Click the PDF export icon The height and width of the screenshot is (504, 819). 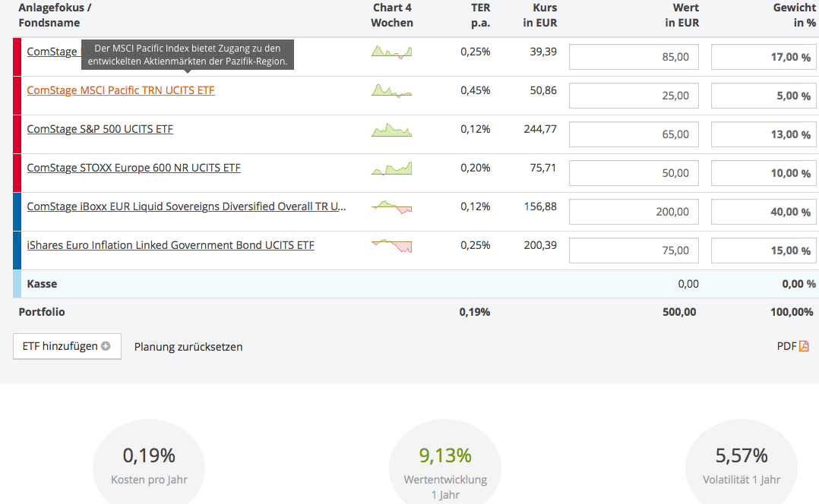804,346
